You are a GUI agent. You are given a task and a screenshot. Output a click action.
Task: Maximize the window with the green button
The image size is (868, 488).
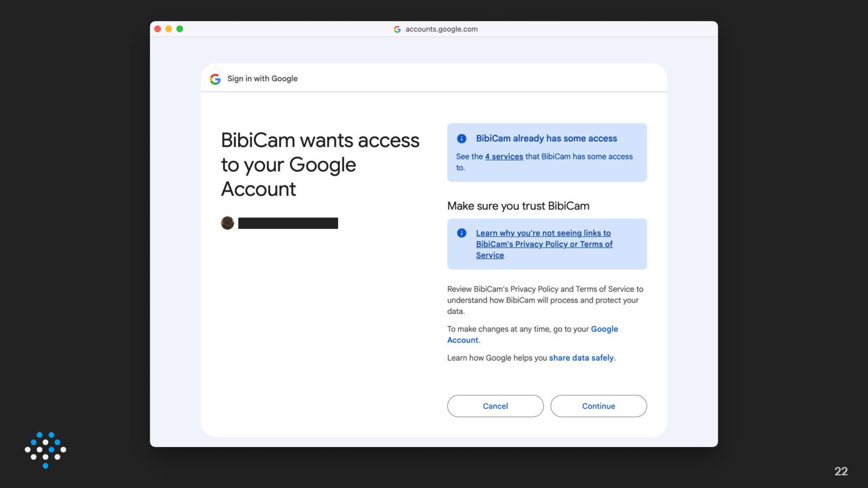point(180,29)
